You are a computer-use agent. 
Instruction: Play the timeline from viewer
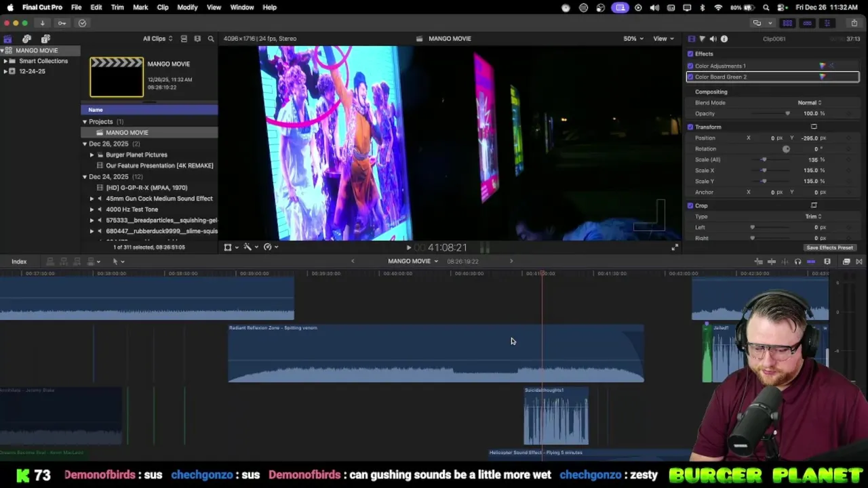tap(408, 247)
